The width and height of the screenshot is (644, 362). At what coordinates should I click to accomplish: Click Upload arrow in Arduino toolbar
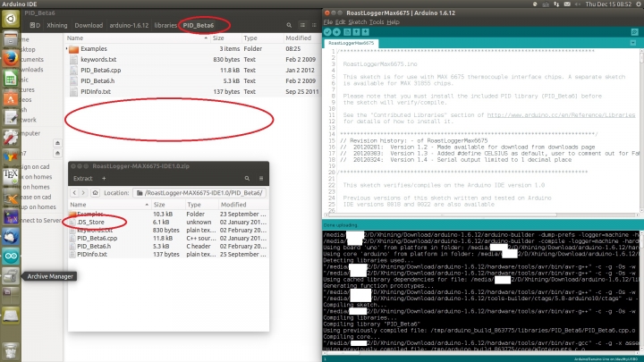336,32
